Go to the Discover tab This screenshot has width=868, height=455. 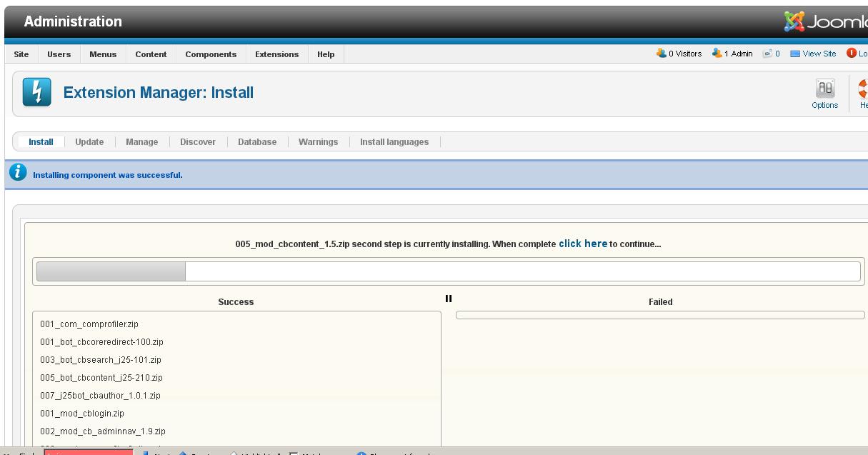point(198,142)
